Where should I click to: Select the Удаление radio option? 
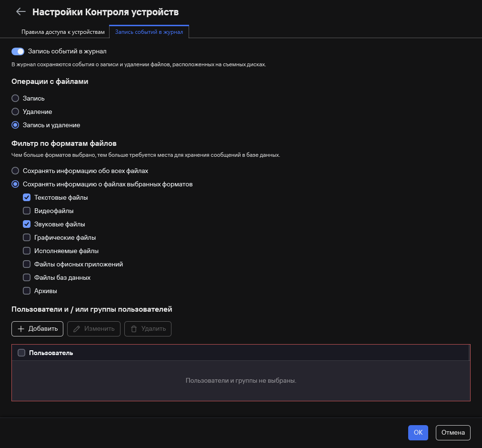coord(15,112)
